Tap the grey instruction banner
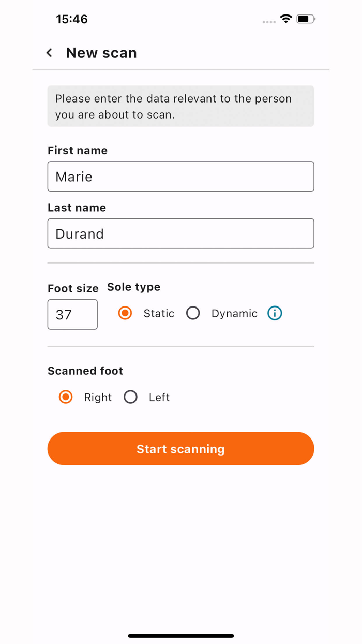Image resolution: width=362 pixels, height=644 pixels. coord(180,106)
